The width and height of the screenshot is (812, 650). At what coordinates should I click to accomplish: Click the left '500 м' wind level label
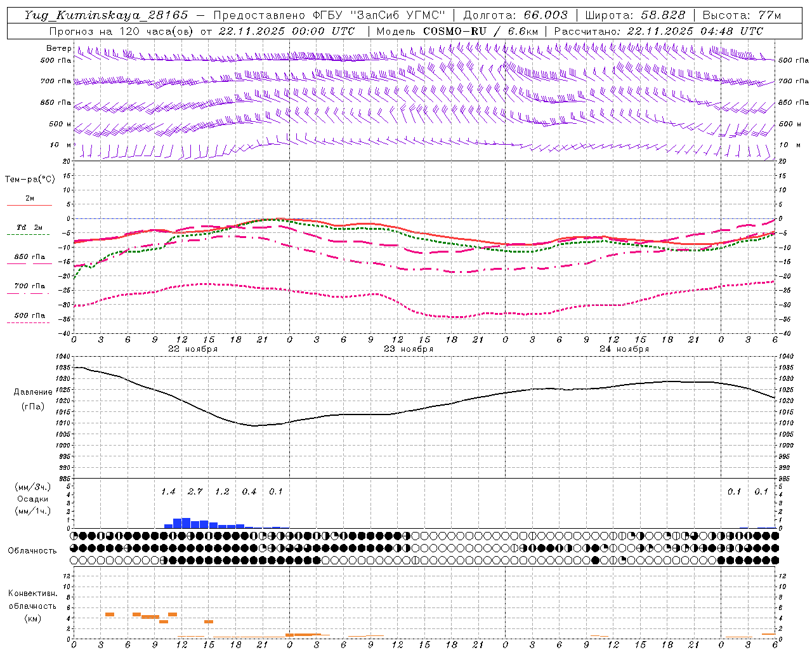pyautogui.click(x=61, y=124)
